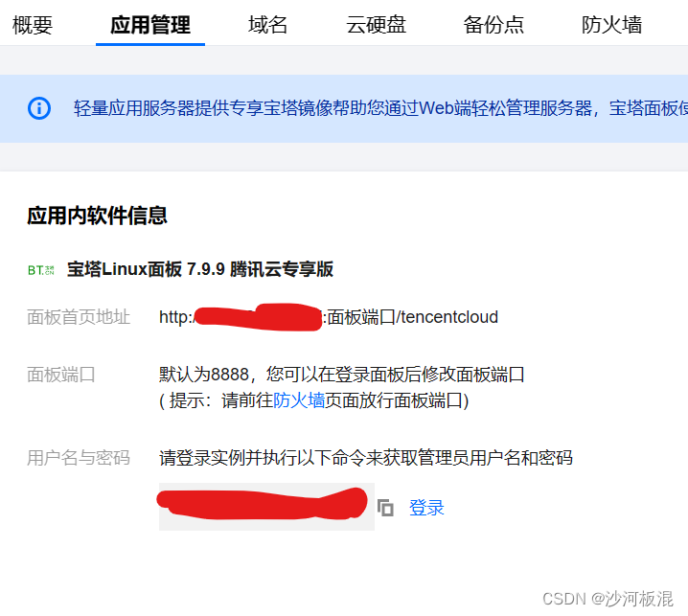Click 宝塔Linux面板 7.9.9 腾讯云专享版 title
This screenshot has height=616, width=688.
pos(200,269)
